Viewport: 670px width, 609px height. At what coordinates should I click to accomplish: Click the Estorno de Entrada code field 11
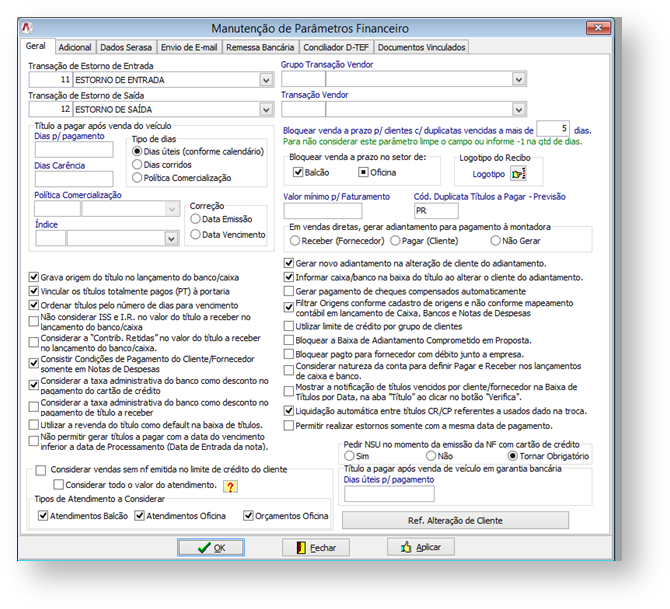pos(51,80)
